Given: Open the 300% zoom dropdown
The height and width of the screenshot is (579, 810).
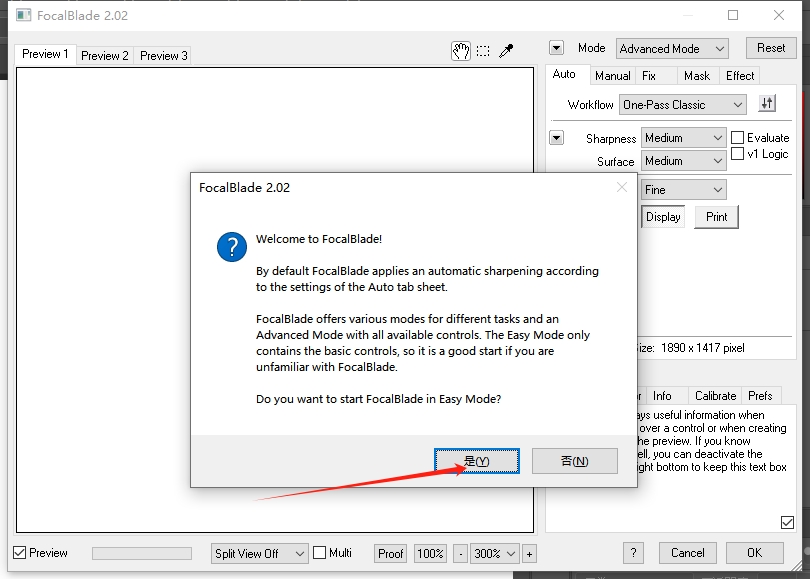Looking at the screenshot, I should pos(494,554).
